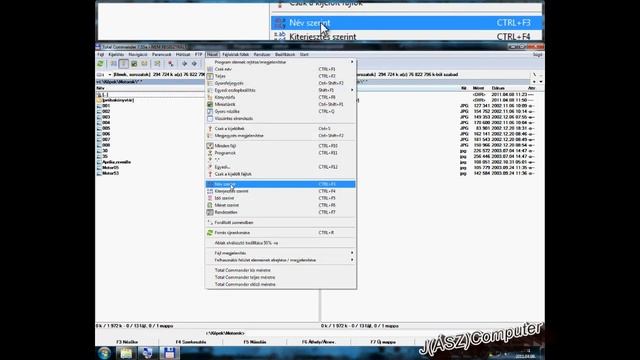Choose 'Forrás újraolvasása' reread source entry
Screen dimensions: 640x360
coord(280,233)
